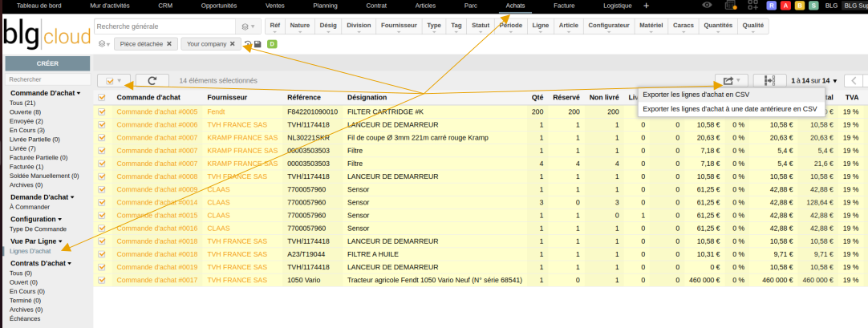Open the Réf filter dropdown
Viewport: 868px width, 328px height.
tap(274, 27)
